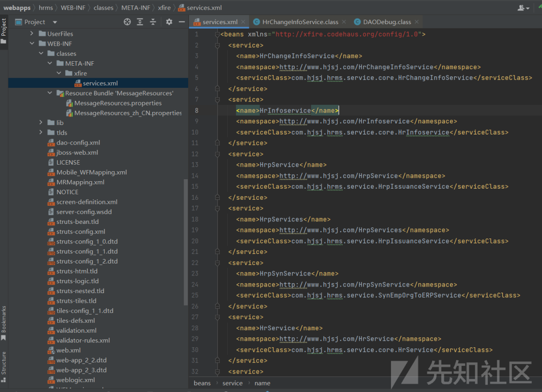This screenshot has width=542, height=392.
Task: Hide the Project tool window with minus icon
Action: (x=182, y=22)
